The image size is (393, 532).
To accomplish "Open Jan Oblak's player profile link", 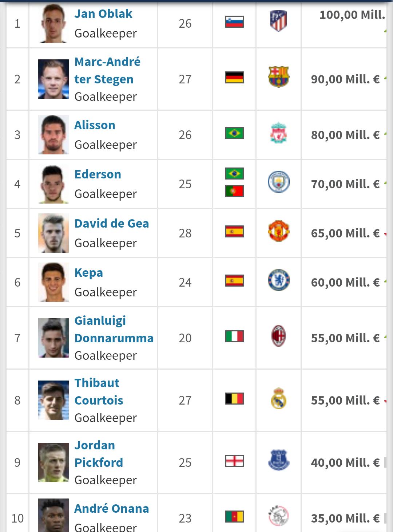I will click(x=103, y=14).
